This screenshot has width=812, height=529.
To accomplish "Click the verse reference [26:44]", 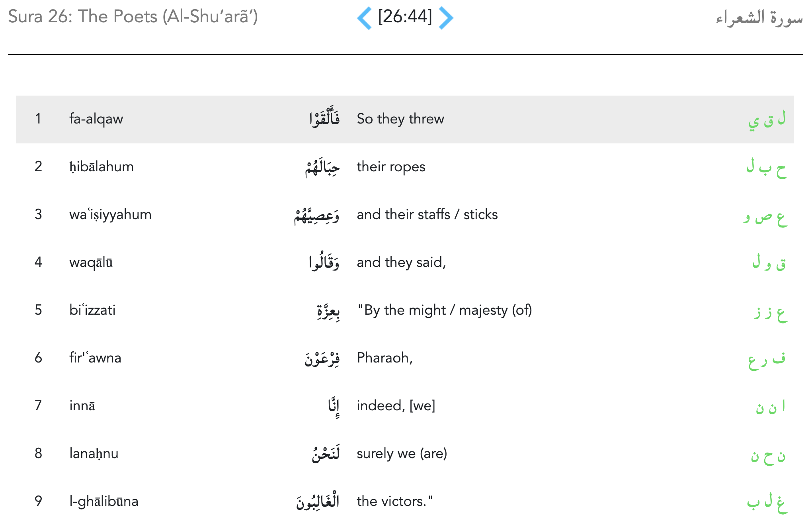I will (405, 17).
